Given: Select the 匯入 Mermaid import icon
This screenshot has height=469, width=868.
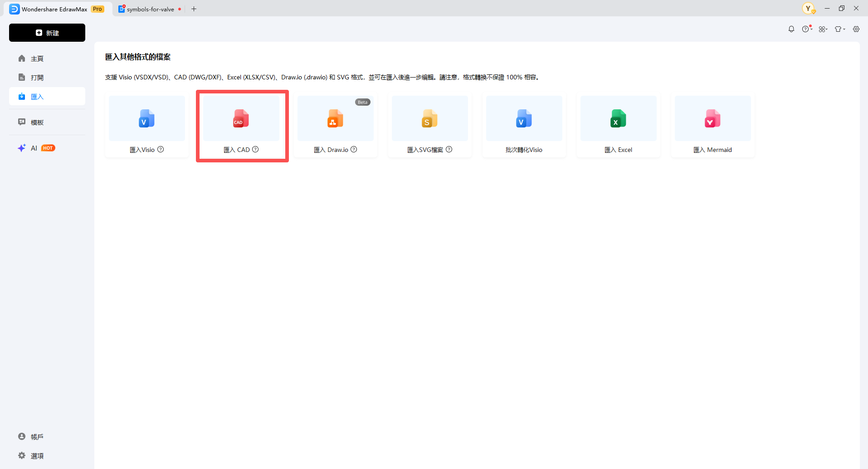Looking at the screenshot, I should coord(712,119).
